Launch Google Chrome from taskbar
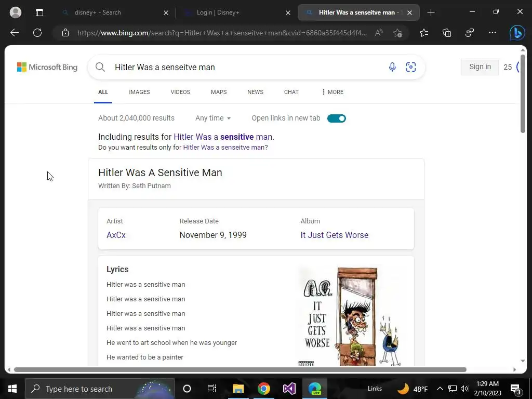532x399 pixels. tap(263, 389)
